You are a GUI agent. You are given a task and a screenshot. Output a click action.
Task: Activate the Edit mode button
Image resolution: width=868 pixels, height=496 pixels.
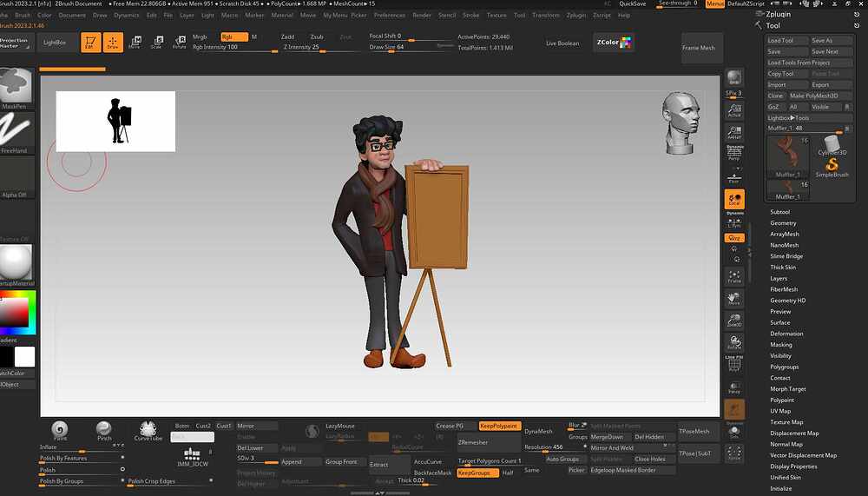coord(91,42)
